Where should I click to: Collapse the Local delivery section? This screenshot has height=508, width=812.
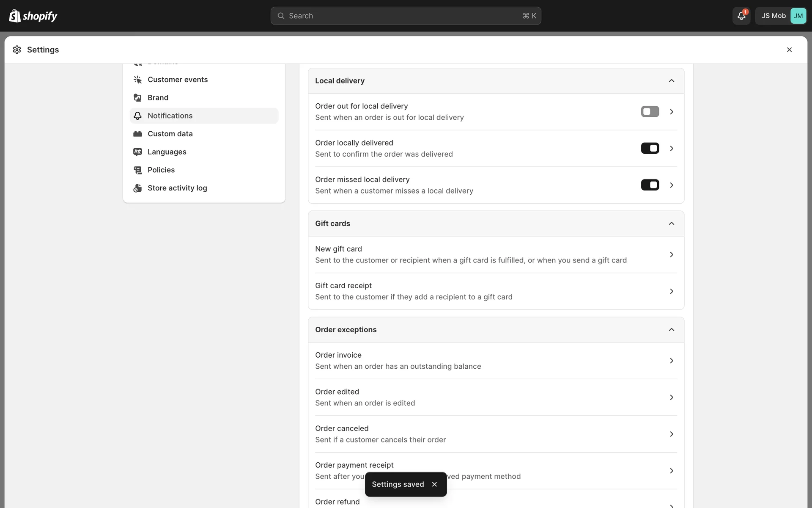click(671, 81)
